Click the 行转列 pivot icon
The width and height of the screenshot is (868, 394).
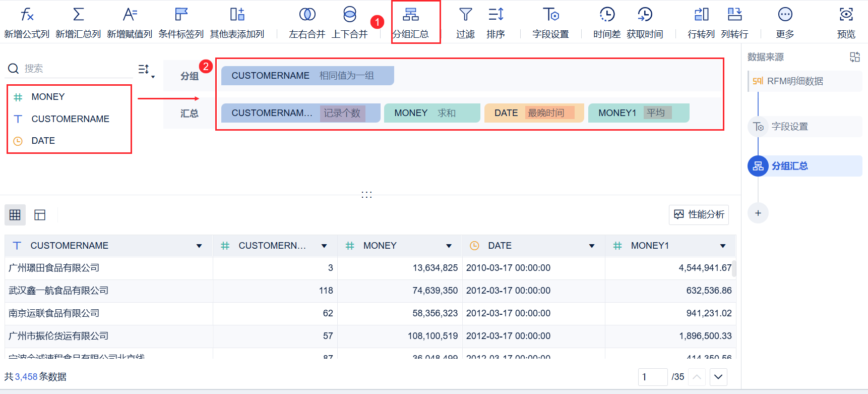(701, 15)
